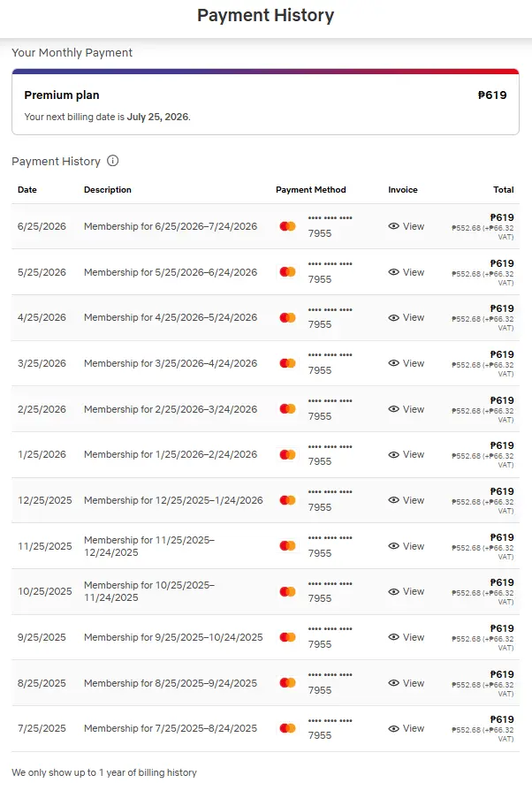Click the eye icon for 4/25/2026 invoice
Screen dimensions: 532x798
[x=393, y=317]
